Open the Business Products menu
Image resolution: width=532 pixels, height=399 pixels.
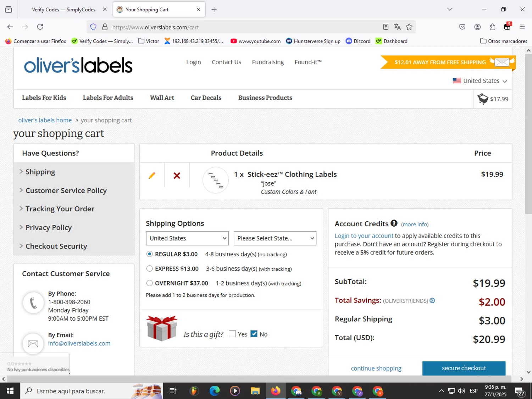(265, 98)
